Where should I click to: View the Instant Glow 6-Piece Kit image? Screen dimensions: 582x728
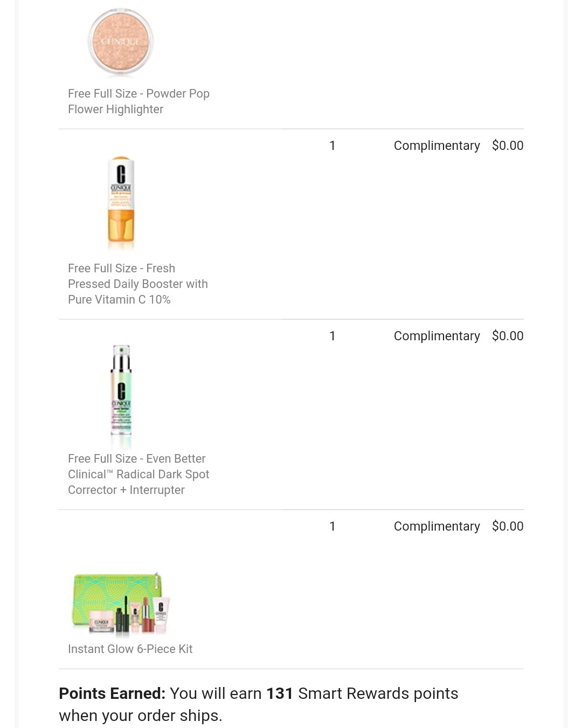[x=121, y=602]
